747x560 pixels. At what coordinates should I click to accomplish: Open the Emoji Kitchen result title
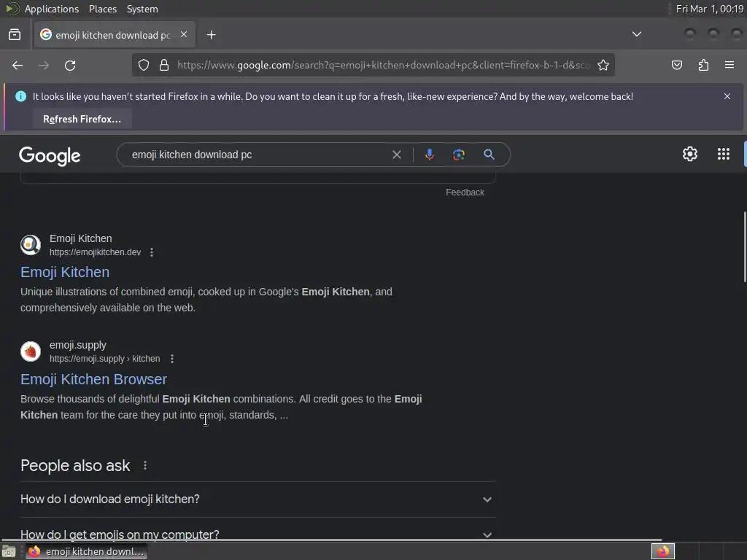[65, 272]
